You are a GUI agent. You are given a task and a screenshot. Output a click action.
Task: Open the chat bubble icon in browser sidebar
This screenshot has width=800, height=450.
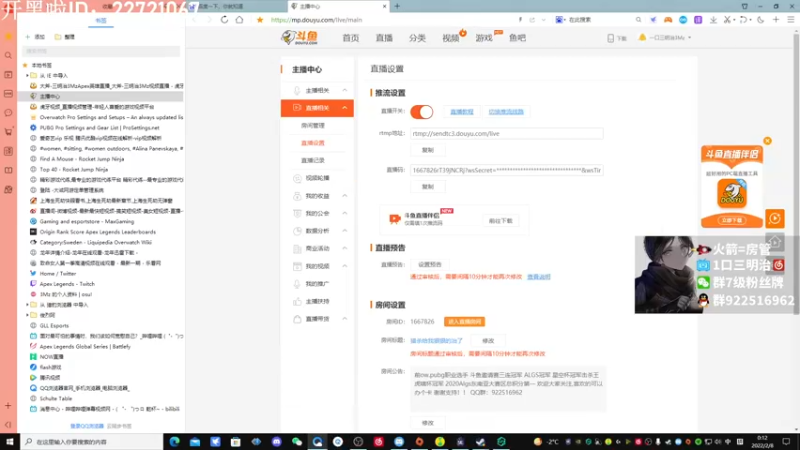coord(8,113)
